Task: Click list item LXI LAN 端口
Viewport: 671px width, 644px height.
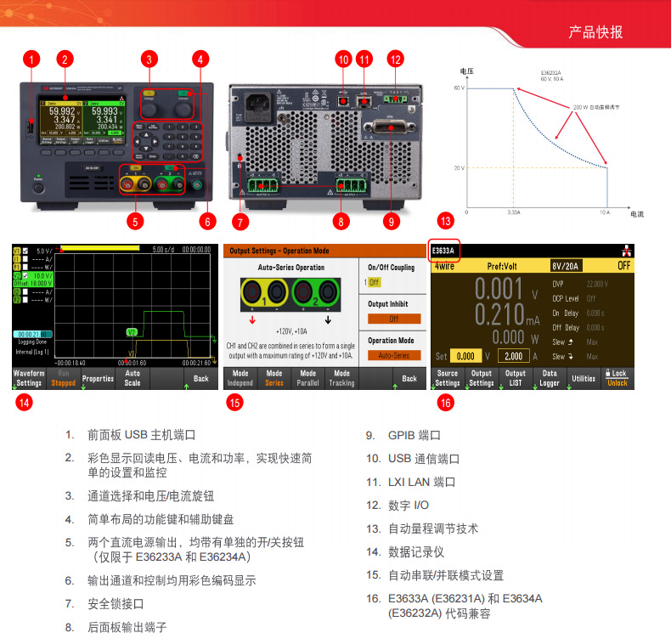Action: click(x=421, y=482)
